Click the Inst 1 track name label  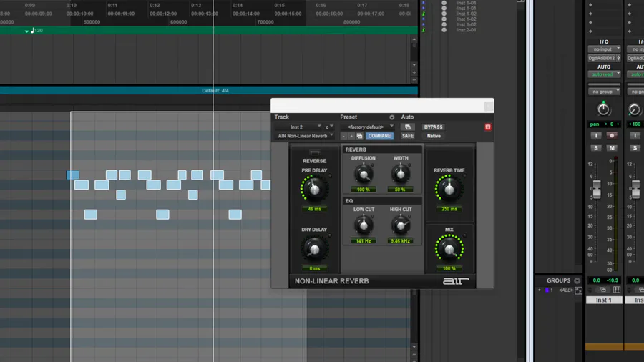[604, 300]
